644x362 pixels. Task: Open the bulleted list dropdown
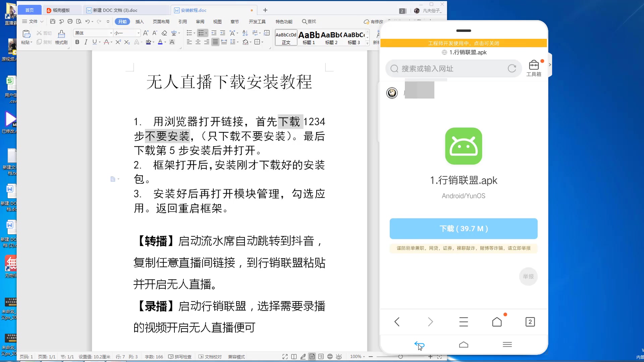(x=194, y=33)
